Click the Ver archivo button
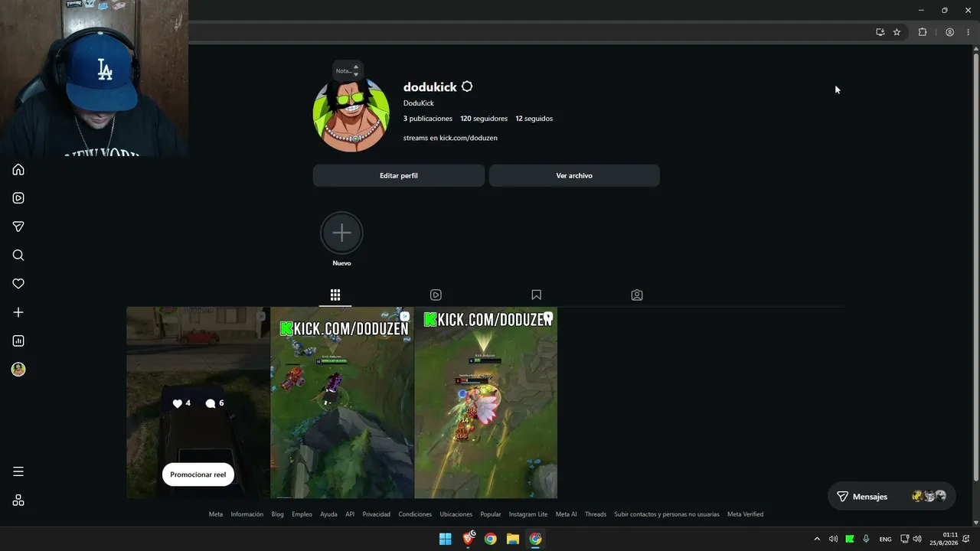 click(574, 175)
